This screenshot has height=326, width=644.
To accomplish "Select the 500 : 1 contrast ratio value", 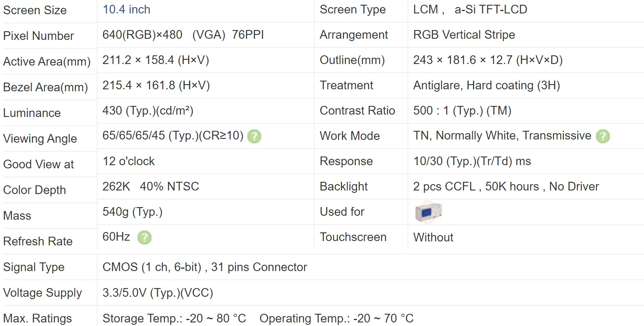I will point(462,111).
